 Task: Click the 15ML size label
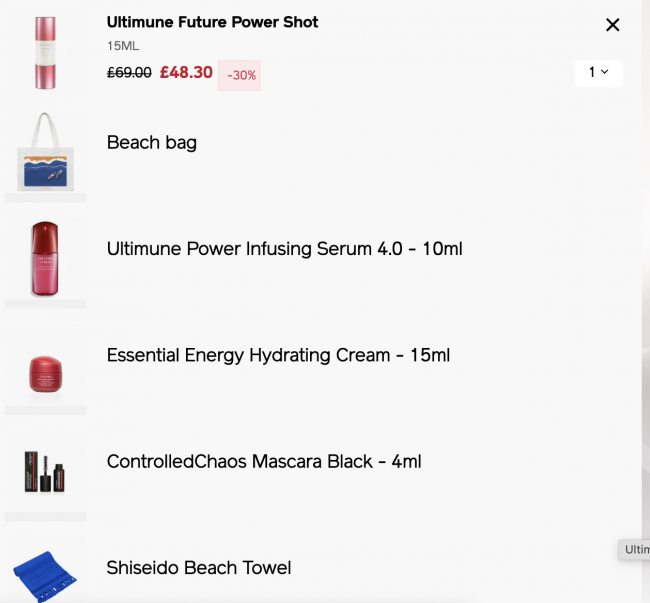tap(123, 46)
